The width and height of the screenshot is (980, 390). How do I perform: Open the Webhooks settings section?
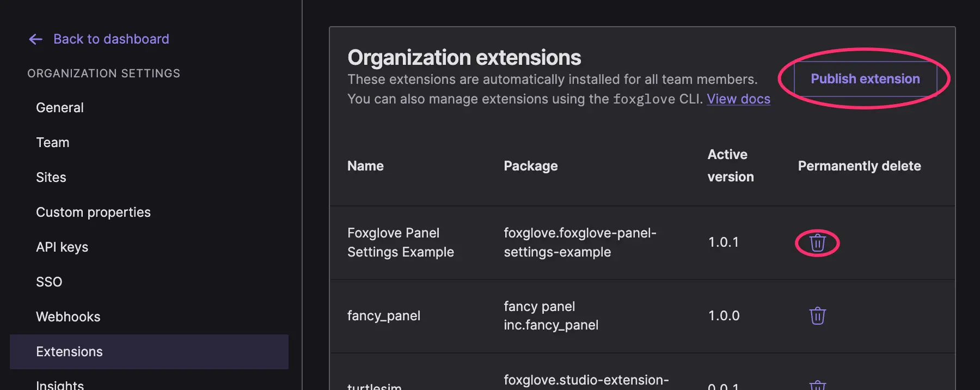(68, 316)
